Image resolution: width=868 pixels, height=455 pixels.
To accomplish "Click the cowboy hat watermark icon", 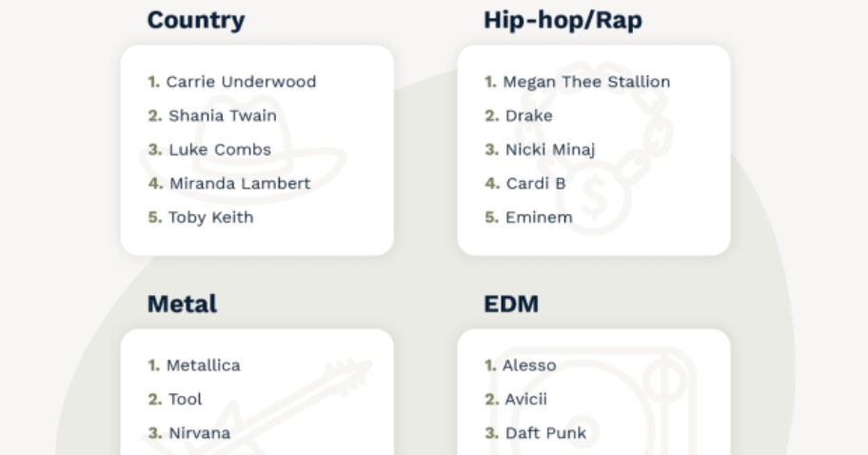I will pyautogui.click(x=243, y=148).
